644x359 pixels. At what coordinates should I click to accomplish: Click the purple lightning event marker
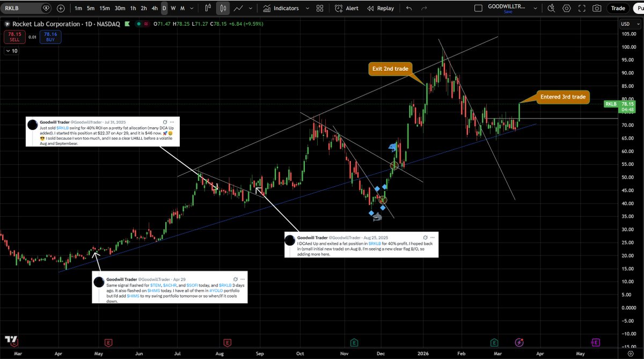pos(519,342)
